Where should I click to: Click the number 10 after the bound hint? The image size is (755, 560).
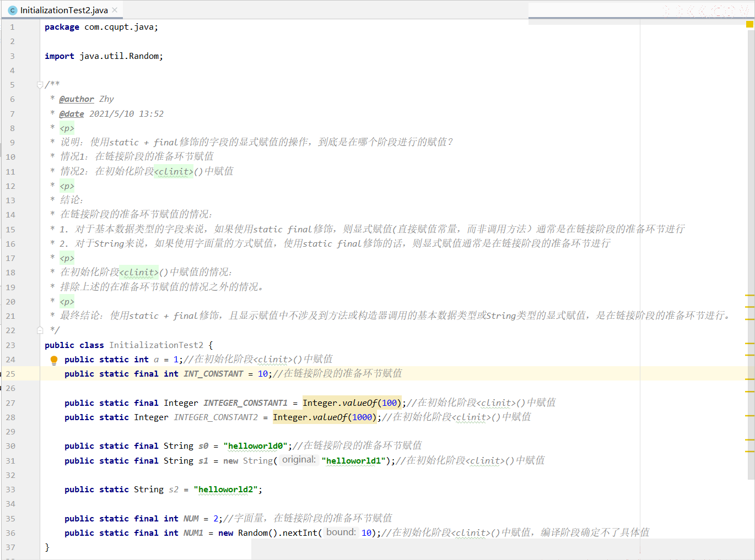tap(366, 533)
